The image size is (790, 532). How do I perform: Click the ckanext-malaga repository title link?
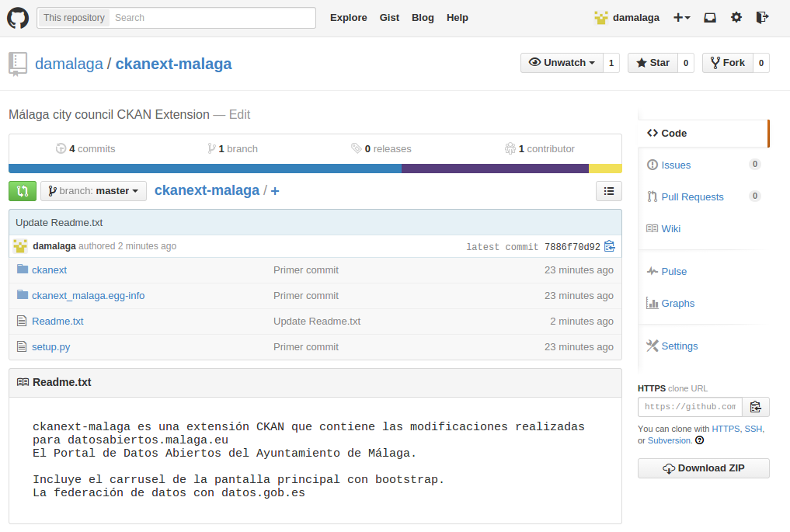pos(173,64)
